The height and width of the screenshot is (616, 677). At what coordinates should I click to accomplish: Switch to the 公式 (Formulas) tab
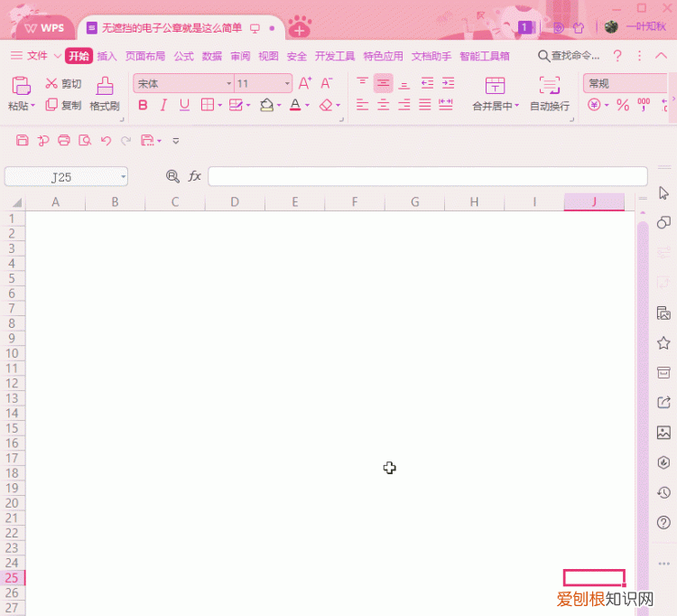(184, 56)
